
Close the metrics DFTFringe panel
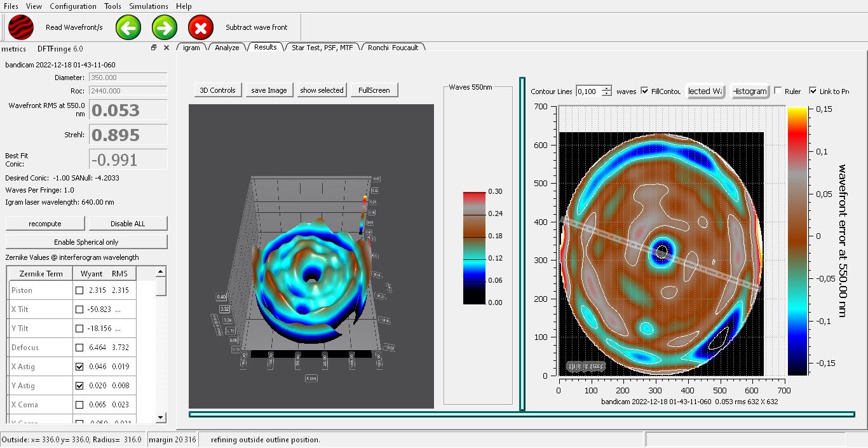[166, 48]
